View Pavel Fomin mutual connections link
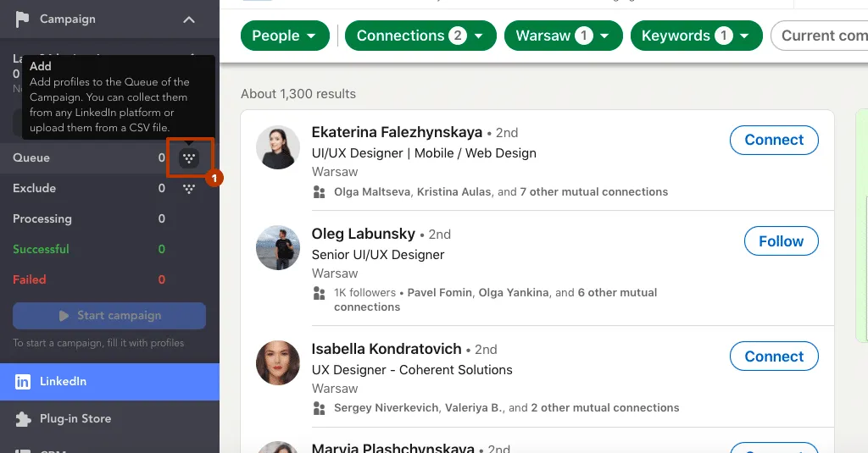 click(x=440, y=293)
